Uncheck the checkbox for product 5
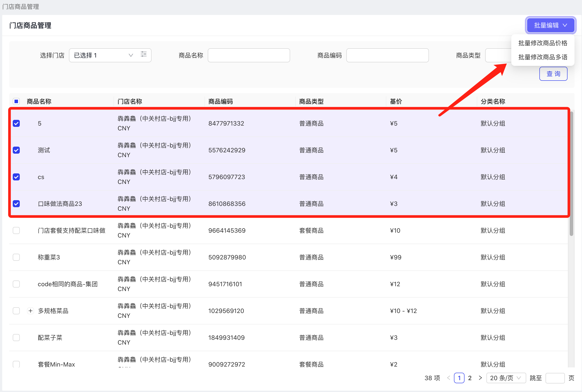 point(16,123)
